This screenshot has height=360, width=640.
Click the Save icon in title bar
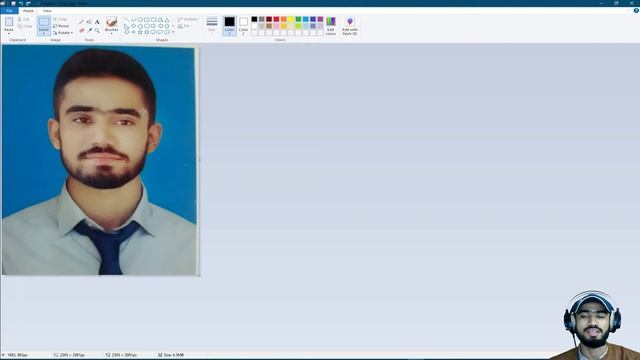click(13, 3)
